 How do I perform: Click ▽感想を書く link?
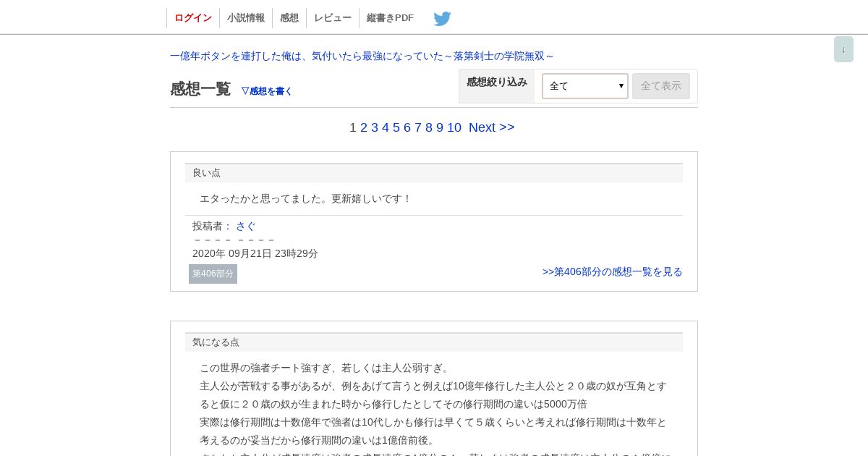point(267,91)
